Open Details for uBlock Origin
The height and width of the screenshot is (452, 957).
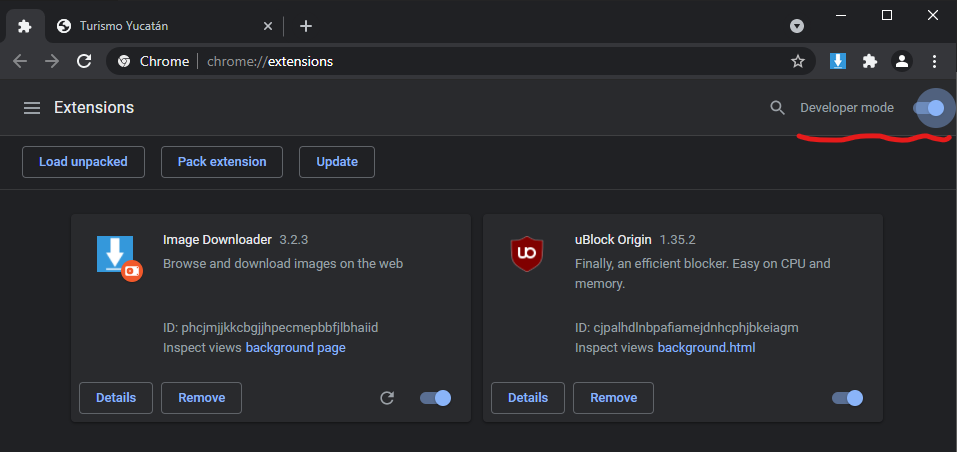528,398
